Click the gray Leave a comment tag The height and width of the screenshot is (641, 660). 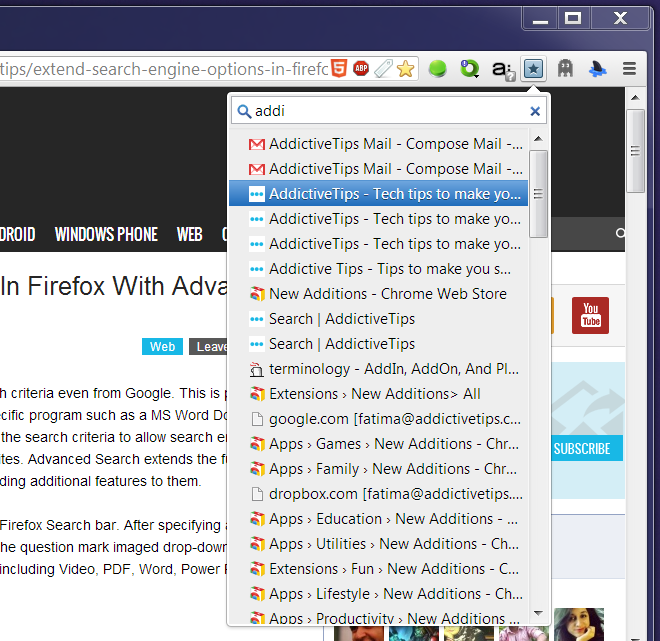pyautogui.click(x=208, y=346)
